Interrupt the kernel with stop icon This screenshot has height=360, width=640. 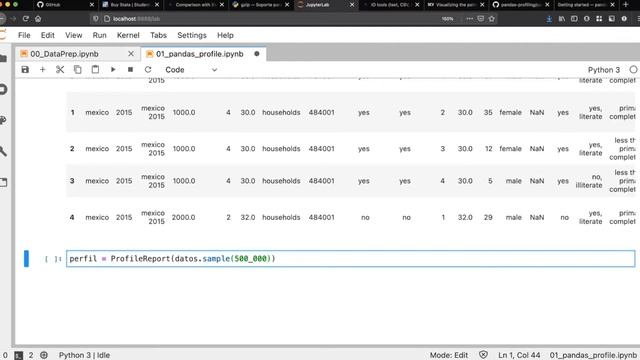pyautogui.click(x=130, y=70)
